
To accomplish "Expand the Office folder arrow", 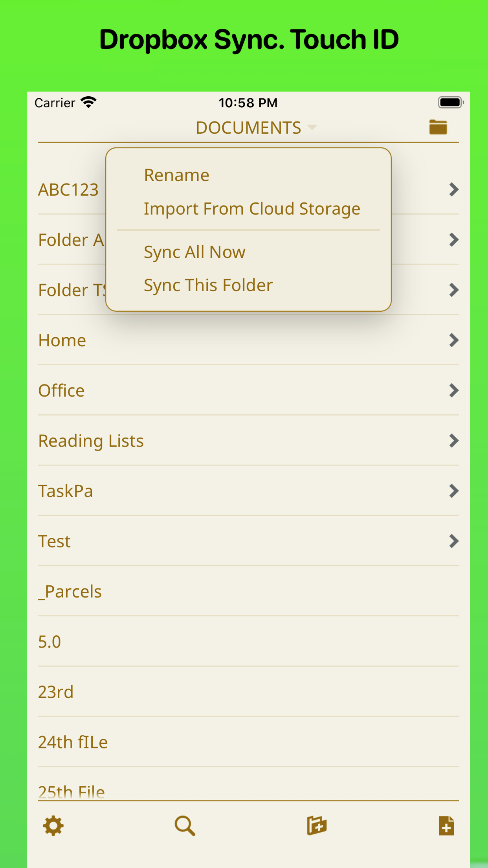I will [454, 391].
